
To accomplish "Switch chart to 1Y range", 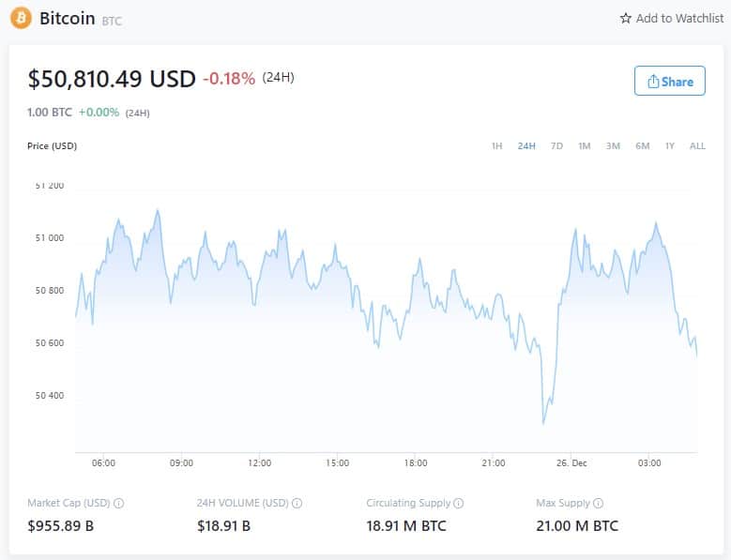I will (x=670, y=145).
